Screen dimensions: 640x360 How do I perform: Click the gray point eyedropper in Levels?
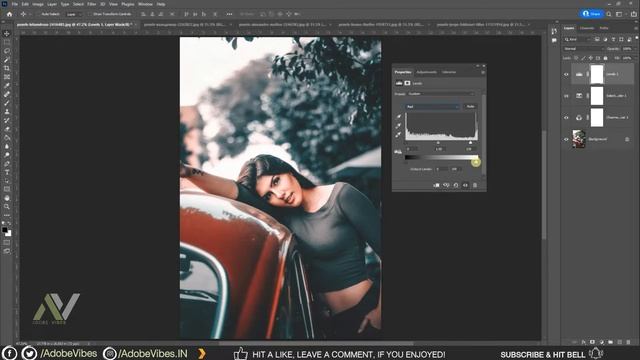click(398, 125)
